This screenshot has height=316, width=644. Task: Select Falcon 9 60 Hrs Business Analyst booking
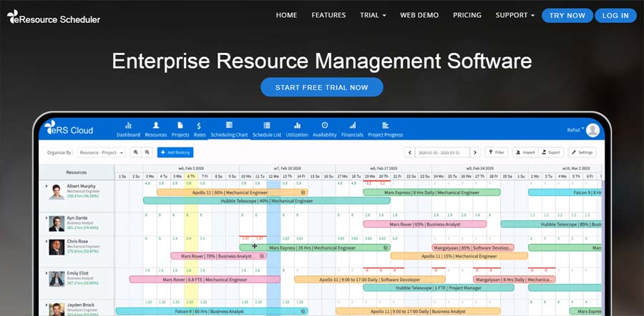click(212, 311)
